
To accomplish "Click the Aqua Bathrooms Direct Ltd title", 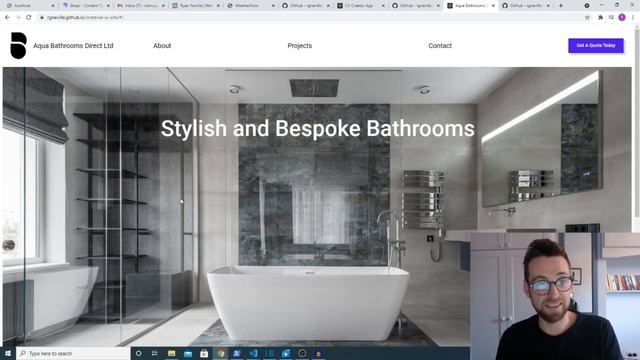I will coord(73,46).
